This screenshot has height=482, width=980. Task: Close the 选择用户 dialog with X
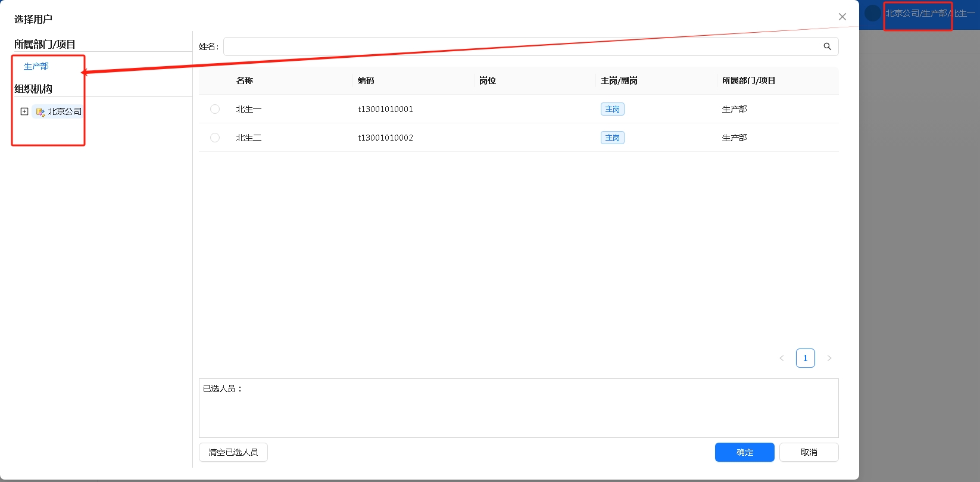pos(842,17)
